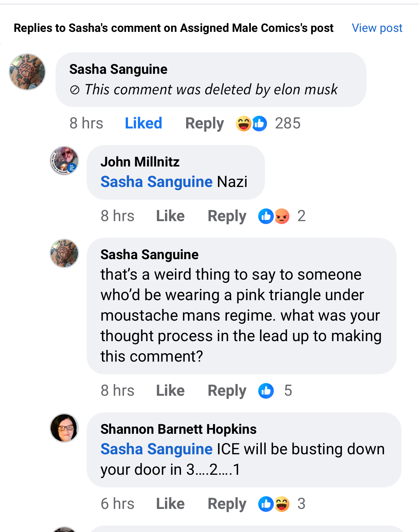
Task: Open John Millnitz's profile picture
Action: pyautogui.click(x=64, y=160)
